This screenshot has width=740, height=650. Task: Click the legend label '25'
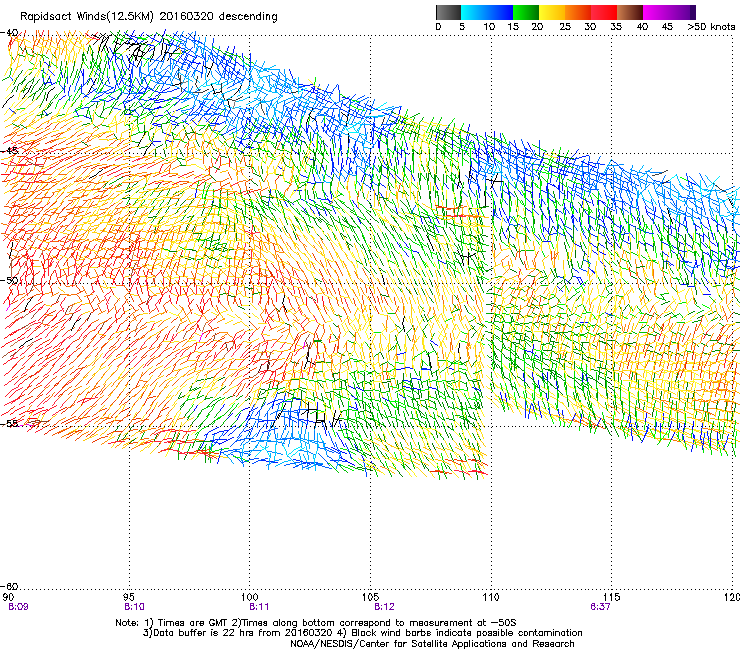click(565, 27)
